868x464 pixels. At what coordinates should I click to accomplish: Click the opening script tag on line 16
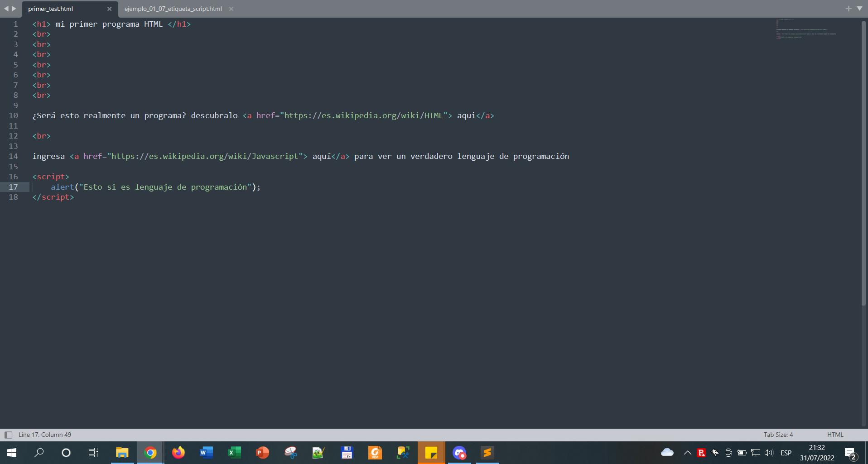[51, 177]
